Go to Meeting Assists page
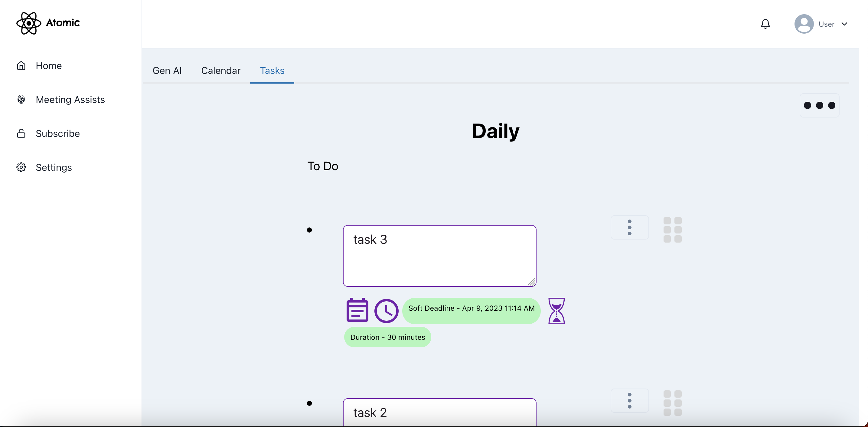Screen dimensions: 868x427 click(x=70, y=100)
